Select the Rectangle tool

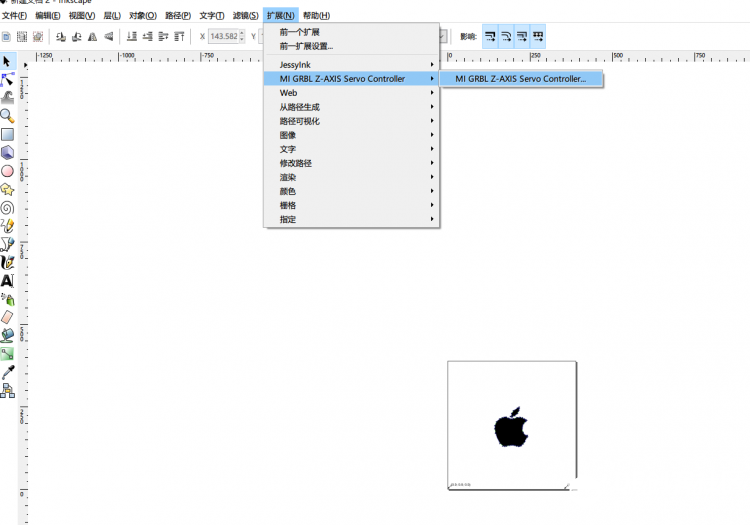click(x=7, y=134)
